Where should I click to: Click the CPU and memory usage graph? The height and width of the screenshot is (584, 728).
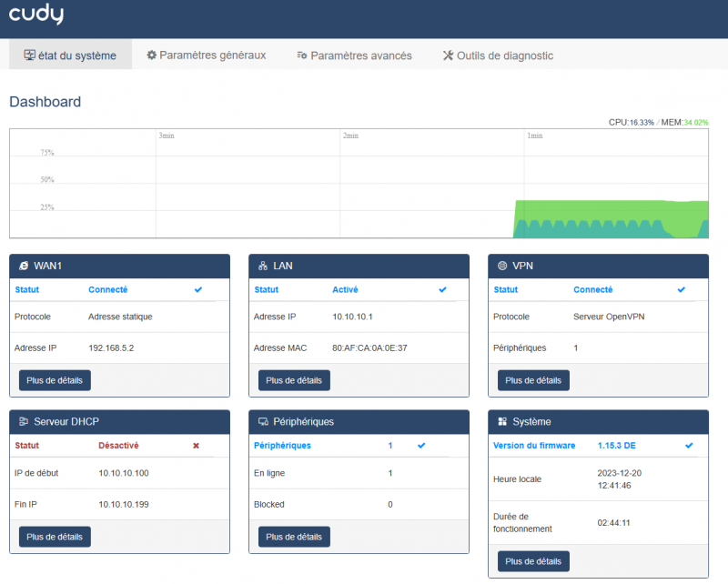358,182
